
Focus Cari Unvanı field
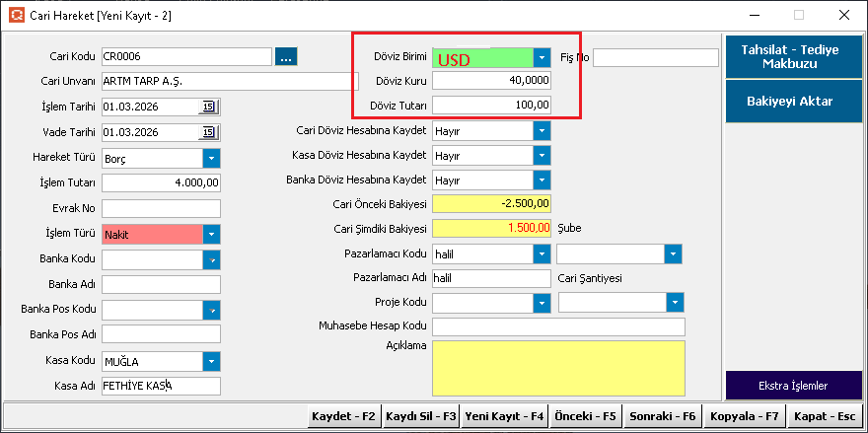(x=231, y=82)
